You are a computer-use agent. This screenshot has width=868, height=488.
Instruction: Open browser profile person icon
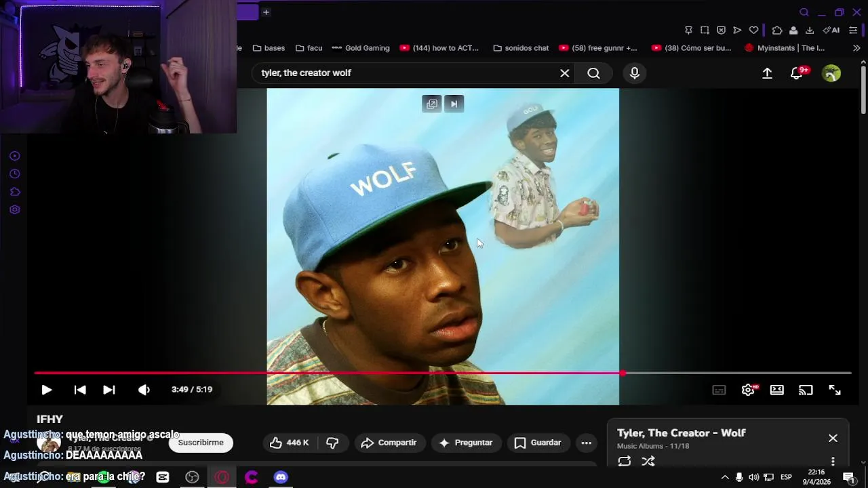tap(793, 30)
